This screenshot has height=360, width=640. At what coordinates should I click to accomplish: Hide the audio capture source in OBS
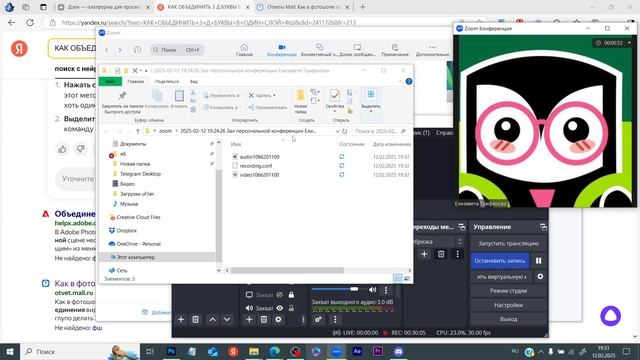click(x=280, y=308)
